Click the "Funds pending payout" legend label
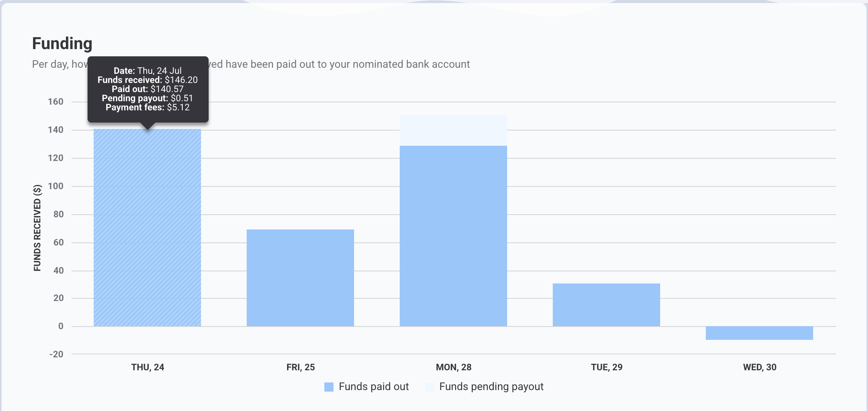 (491, 387)
